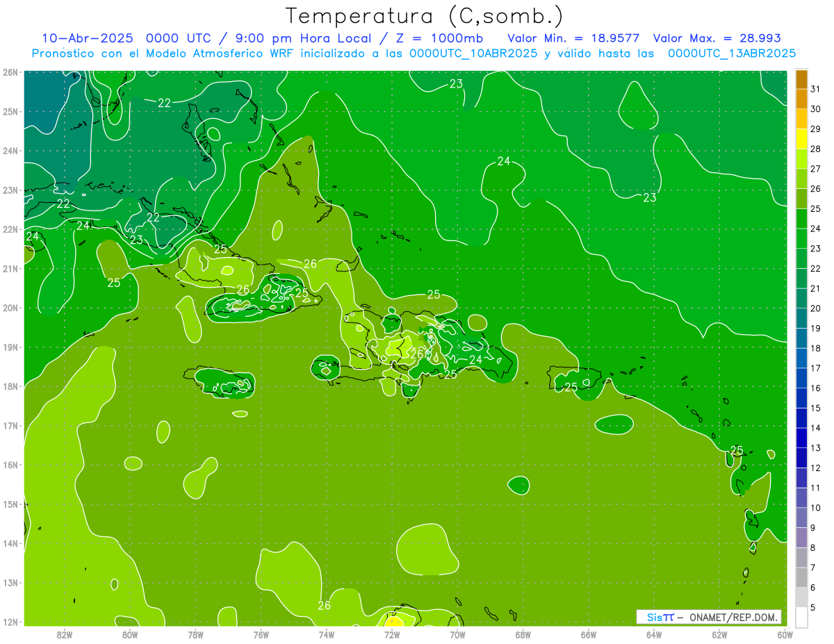
Task: Click the dark blue swatch between legend 13 and 14
Action: pyautogui.click(x=802, y=438)
